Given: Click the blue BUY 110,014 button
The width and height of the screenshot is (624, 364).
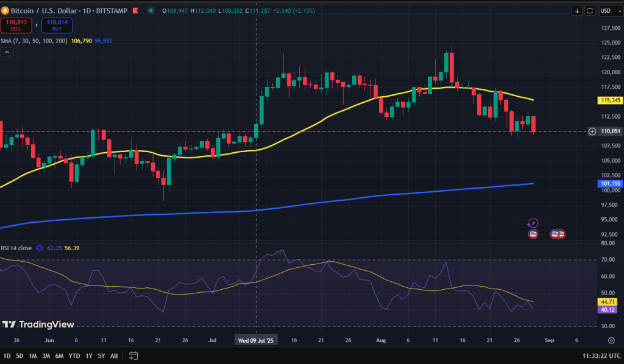Looking at the screenshot, I should [x=57, y=26].
